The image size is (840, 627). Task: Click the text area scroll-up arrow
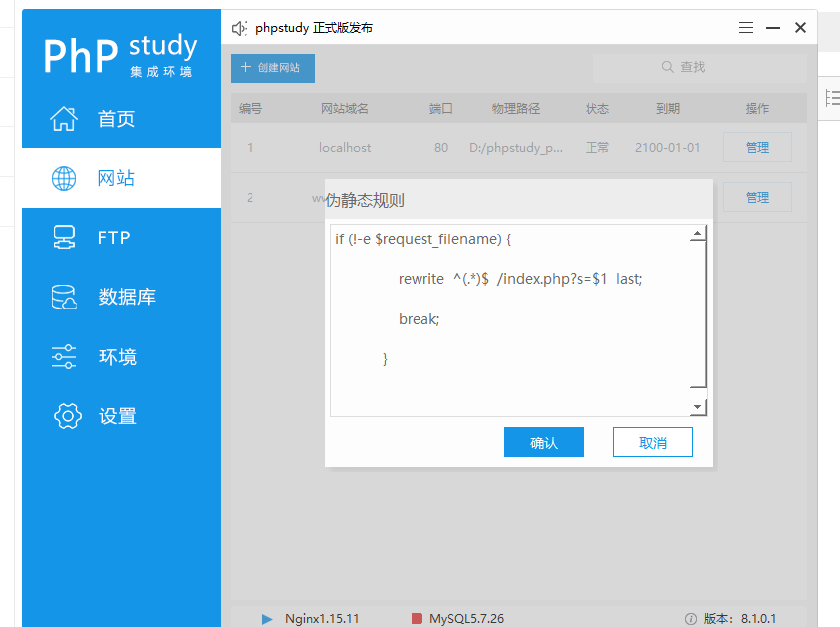[x=697, y=233]
